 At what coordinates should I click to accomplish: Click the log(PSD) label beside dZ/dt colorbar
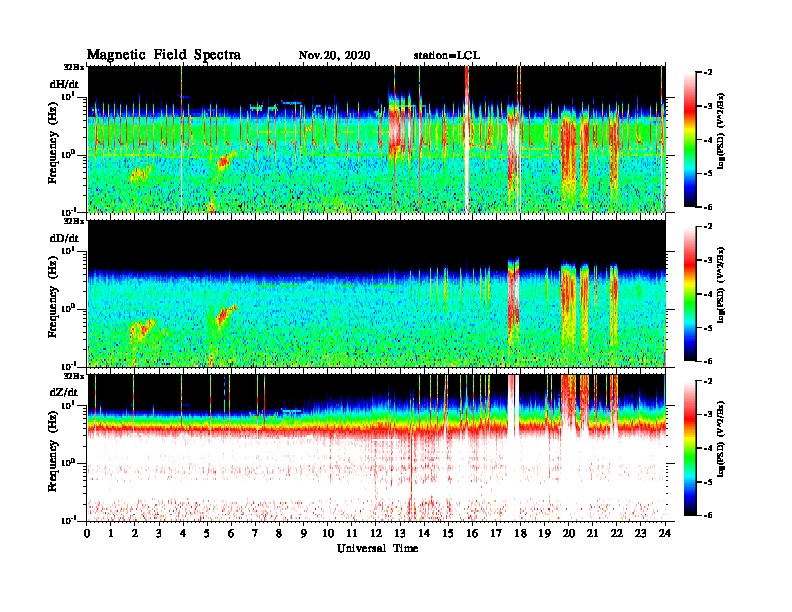[721, 439]
